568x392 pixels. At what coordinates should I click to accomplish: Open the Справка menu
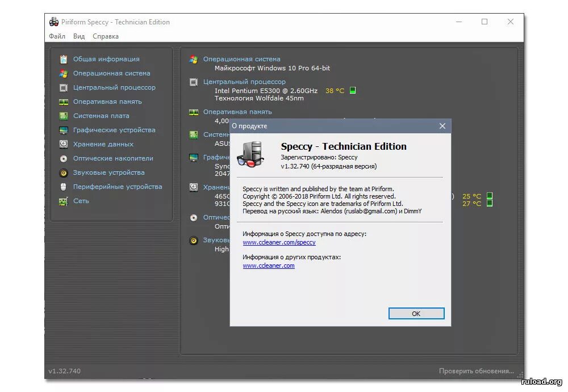106,36
